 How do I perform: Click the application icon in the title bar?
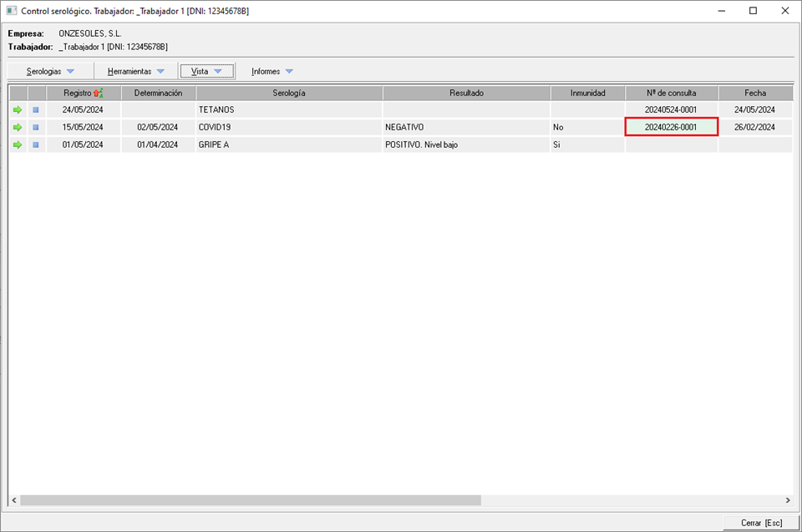pos(11,11)
